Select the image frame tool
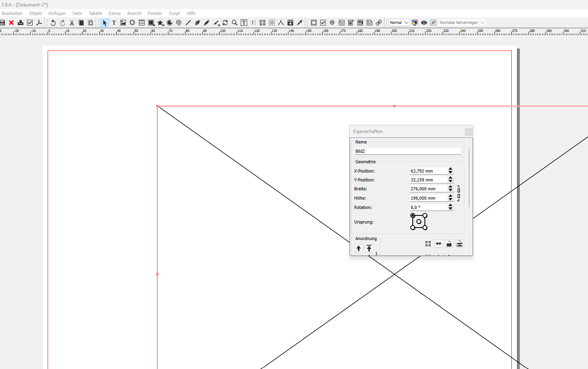 pos(123,23)
